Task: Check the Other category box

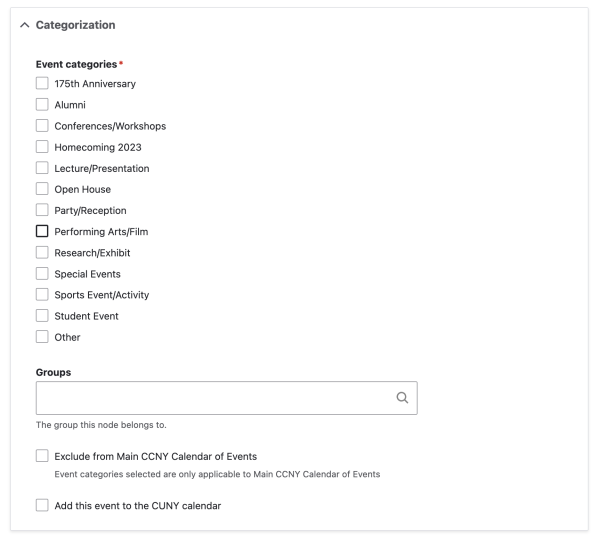Action: coord(42,337)
